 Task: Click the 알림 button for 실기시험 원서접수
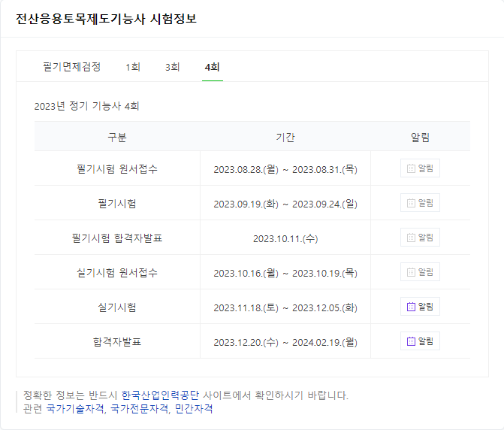(x=420, y=272)
